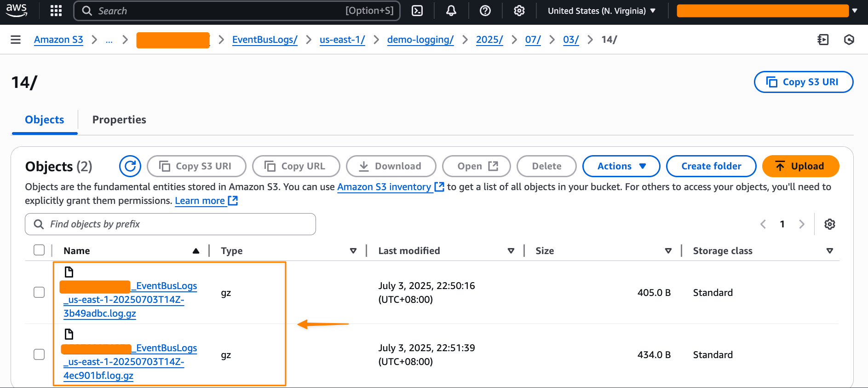Toggle the side navigation hamburger menu

tap(16, 40)
